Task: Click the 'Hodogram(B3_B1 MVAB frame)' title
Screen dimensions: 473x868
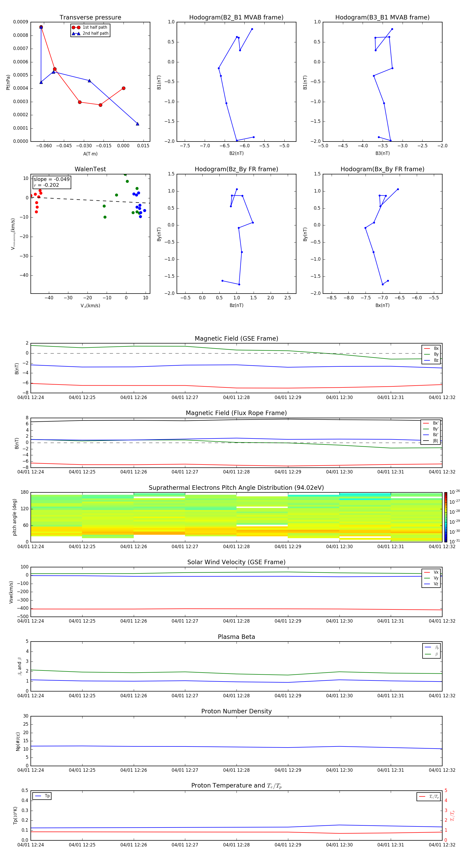Action: (382, 18)
